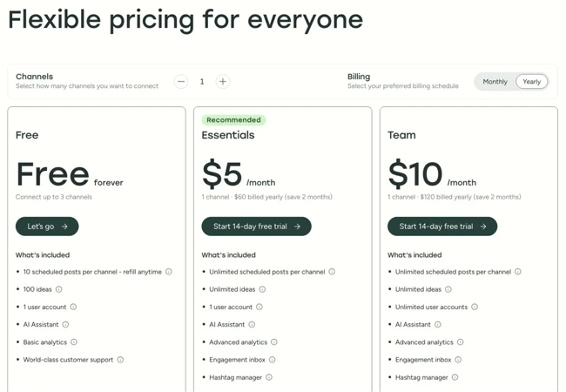Show info for Team Unlimited scheduled posts

[x=518, y=272]
